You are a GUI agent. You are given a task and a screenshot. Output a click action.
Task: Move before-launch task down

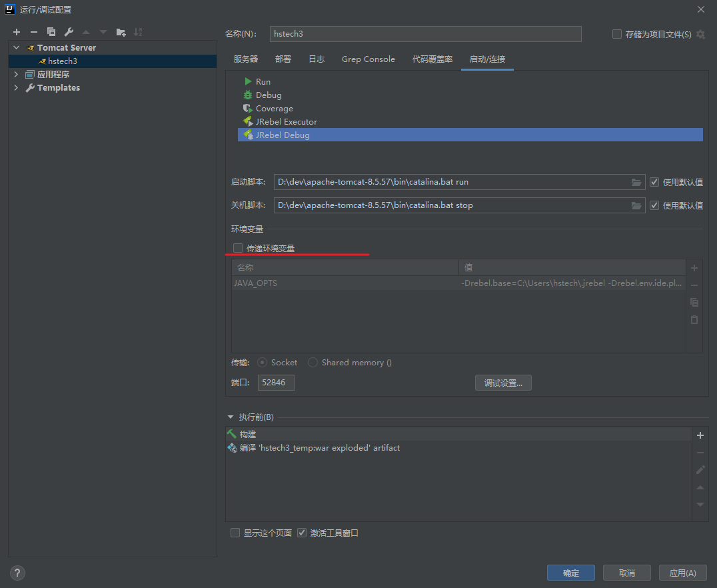pos(700,504)
